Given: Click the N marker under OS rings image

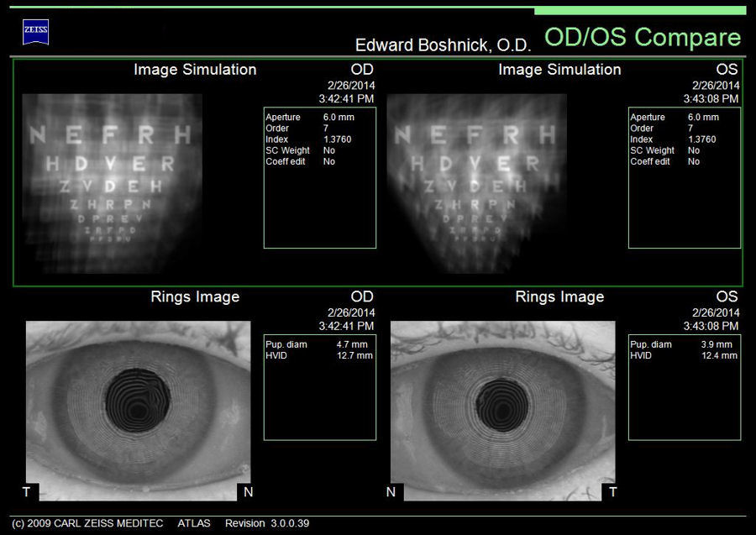Looking at the screenshot, I should point(391,491).
